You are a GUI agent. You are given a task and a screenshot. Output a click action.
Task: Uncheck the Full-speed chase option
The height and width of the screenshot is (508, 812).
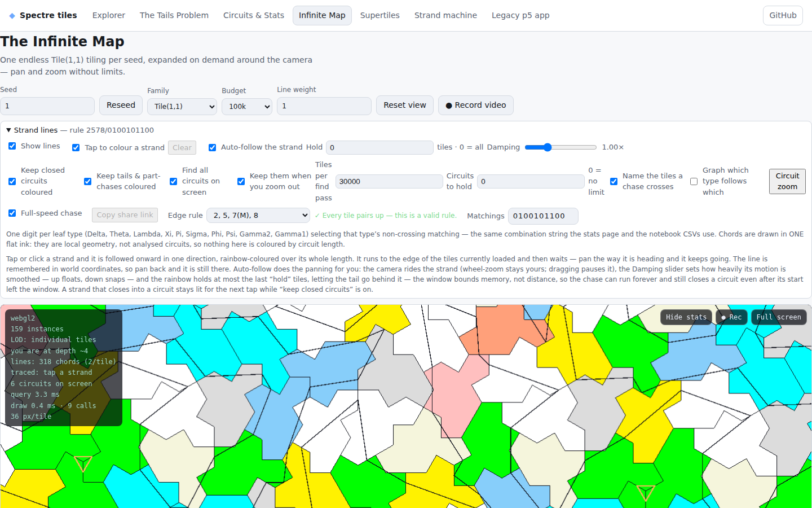coord(12,213)
